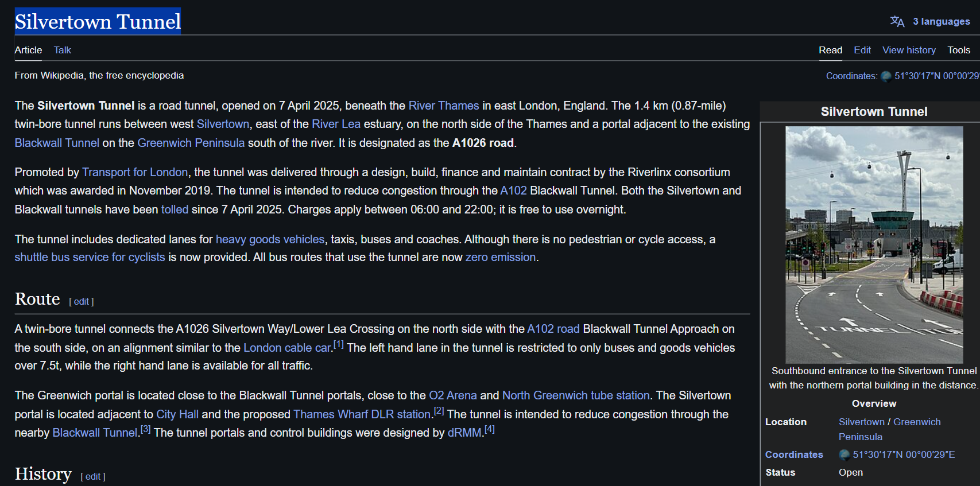The width and height of the screenshot is (980, 486).
Task: Jump to citation reference [3]
Action: click(146, 429)
